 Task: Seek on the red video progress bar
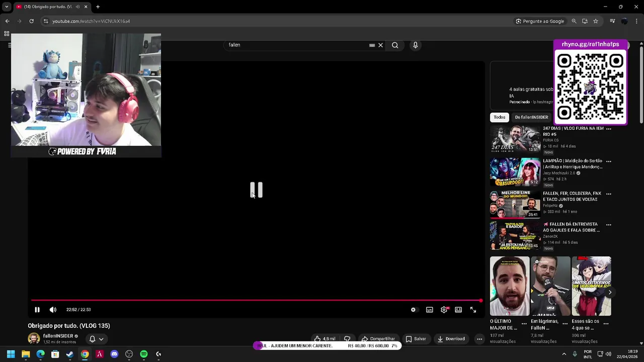pos(257,301)
